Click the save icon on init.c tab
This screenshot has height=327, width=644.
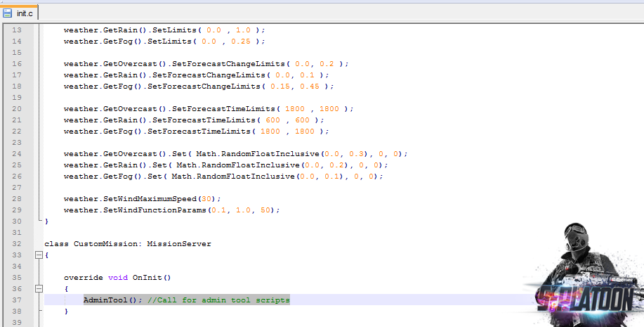pos(8,13)
